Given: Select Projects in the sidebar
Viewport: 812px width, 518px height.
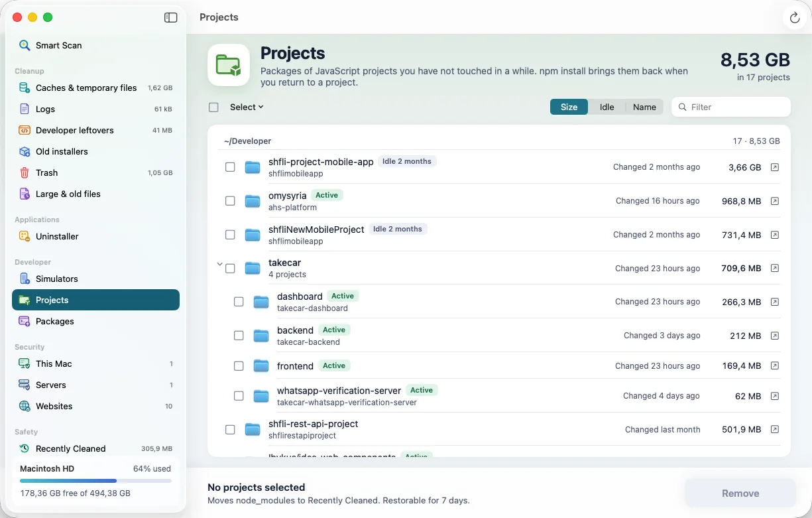Looking at the screenshot, I should (x=95, y=300).
